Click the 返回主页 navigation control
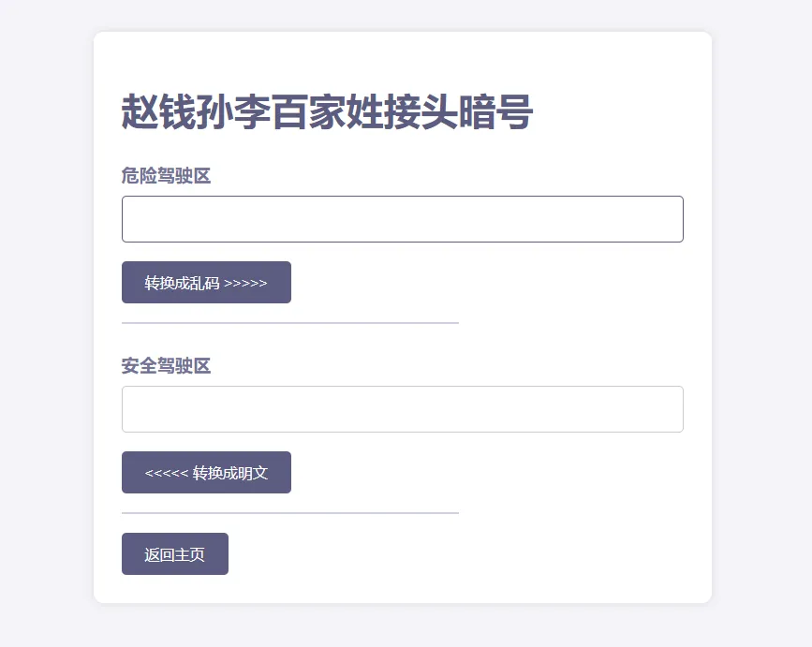This screenshot has height=647, width=812. tap(174, 553)
